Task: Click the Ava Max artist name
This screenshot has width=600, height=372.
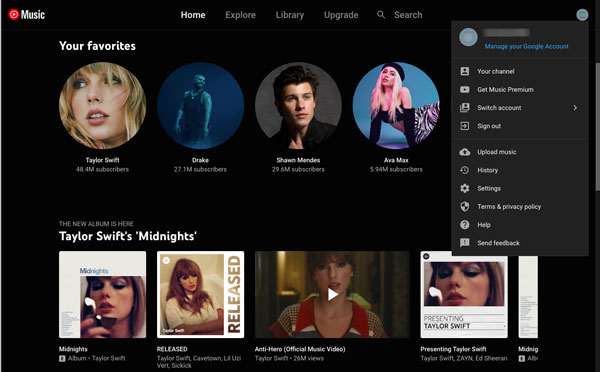Action: click(x=396, y=160)
